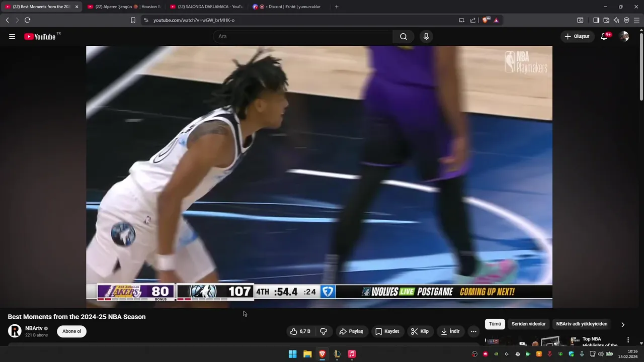
Task: Start voice search with microphone icon
Action: (x=426, y=37)
